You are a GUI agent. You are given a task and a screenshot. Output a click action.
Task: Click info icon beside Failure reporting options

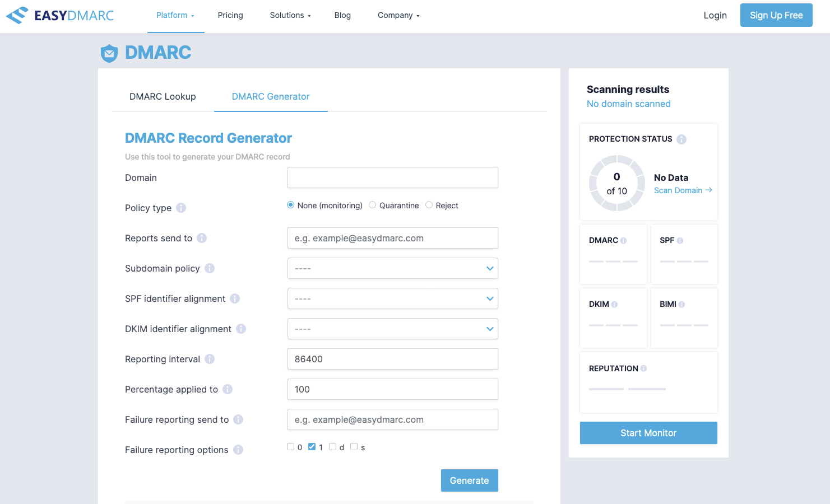[x=238, y=450]
